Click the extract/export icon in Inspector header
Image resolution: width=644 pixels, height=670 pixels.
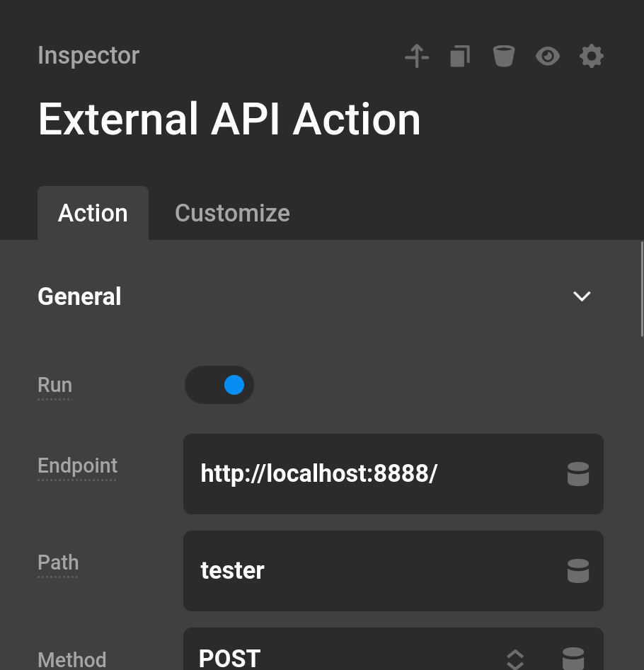coord(417,56)
